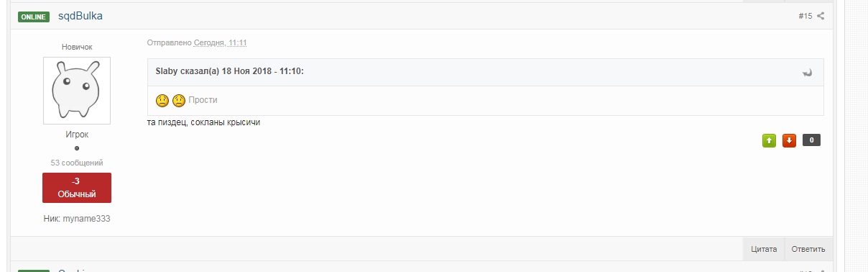868x272 pixels.
Task: Click the post text "та пиздец, сокланы крысичи"
Action: (x=203, y=122)
